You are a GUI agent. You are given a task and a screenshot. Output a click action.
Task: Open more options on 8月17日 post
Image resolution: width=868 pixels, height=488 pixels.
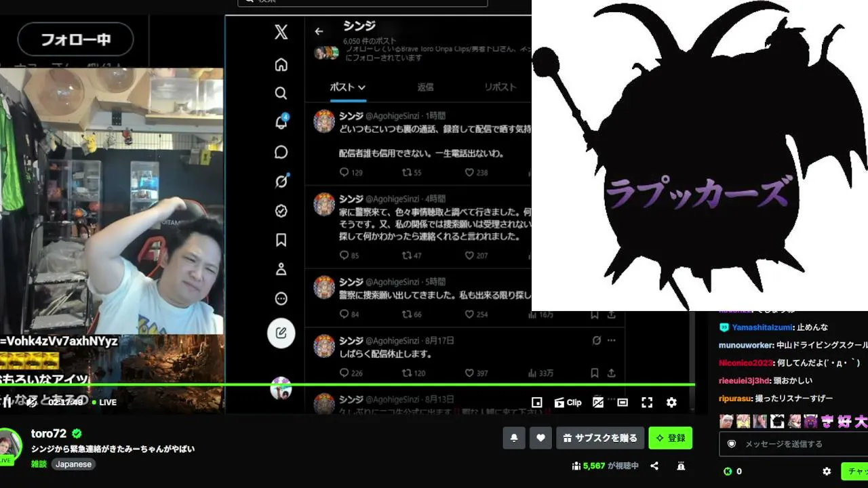[x=611, y=340]
